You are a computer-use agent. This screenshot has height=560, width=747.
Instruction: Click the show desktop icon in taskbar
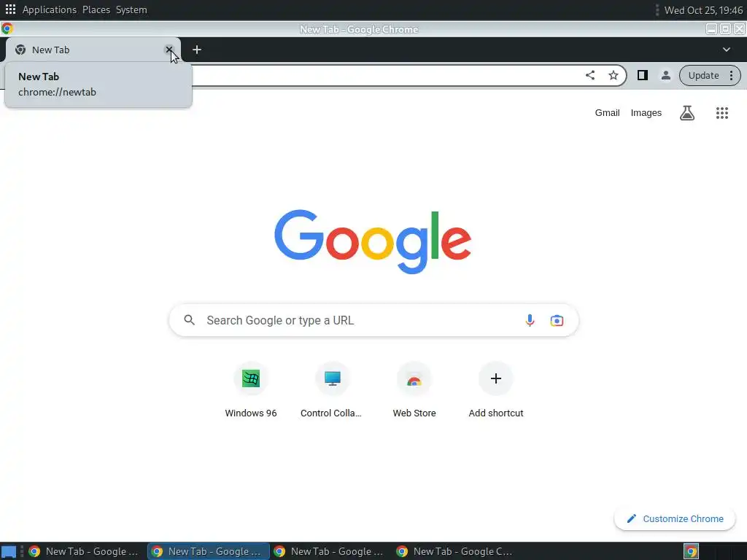click(9, 551)
